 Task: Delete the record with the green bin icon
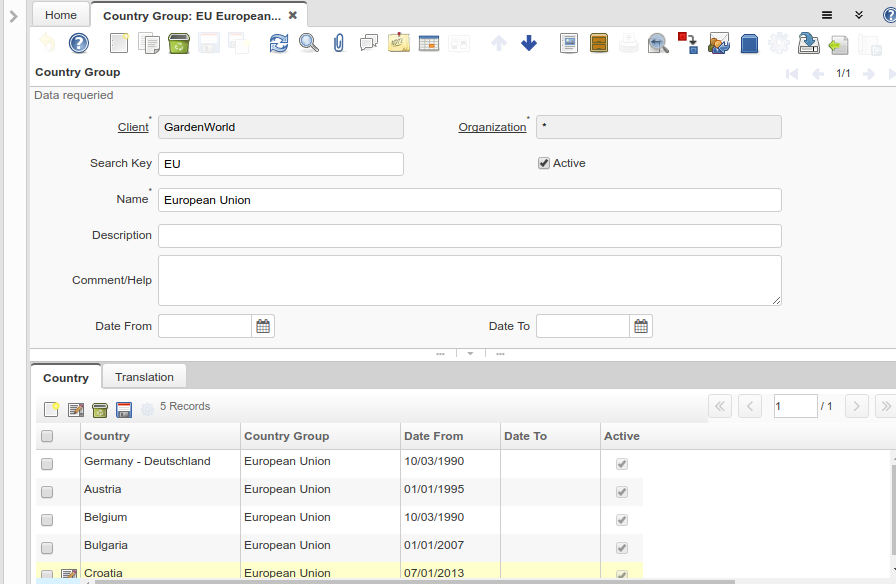179,43
